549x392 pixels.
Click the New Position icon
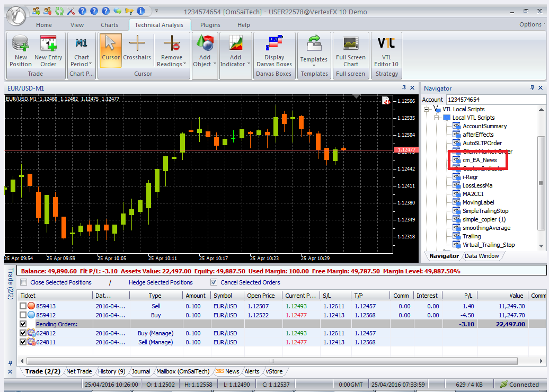21,51
